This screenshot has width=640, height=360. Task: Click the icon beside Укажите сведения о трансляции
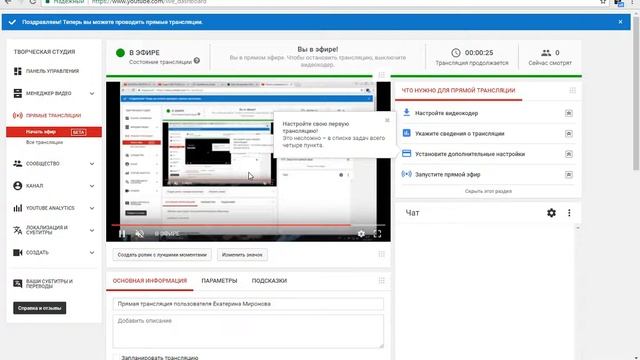coord(407,133)
